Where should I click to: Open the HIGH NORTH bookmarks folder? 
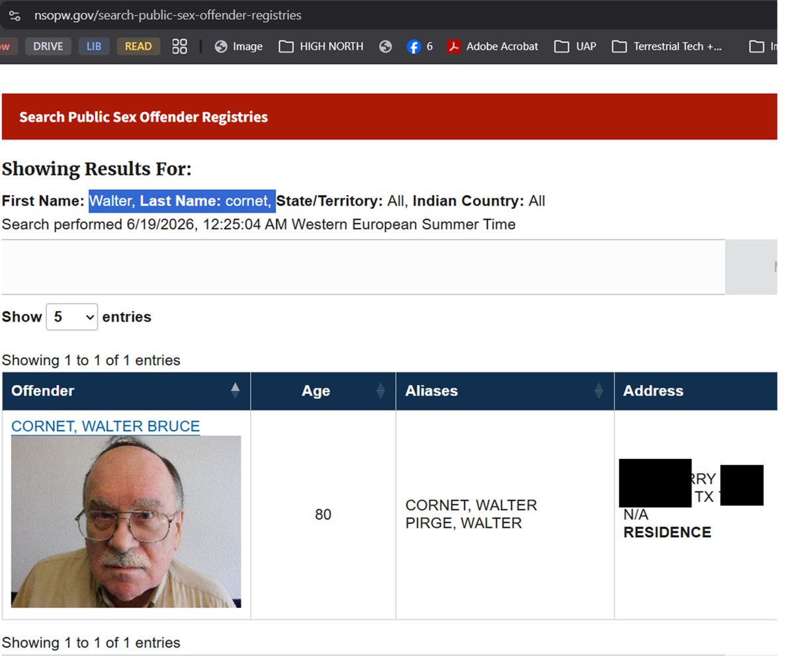(321, 46)
